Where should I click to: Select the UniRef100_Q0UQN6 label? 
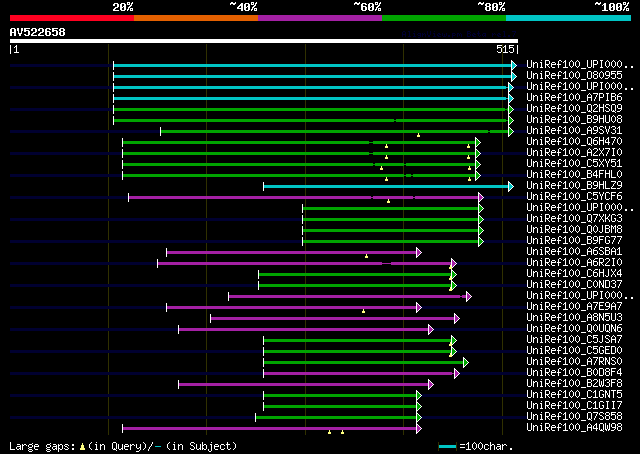pyautogui.click(x=574, y=329)
